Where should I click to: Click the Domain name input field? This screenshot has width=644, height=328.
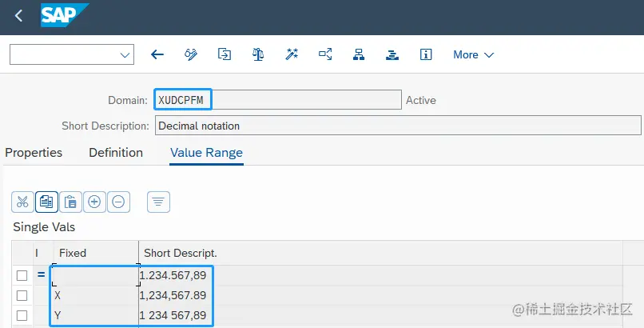pyautogui.click(x=278, y=100)
